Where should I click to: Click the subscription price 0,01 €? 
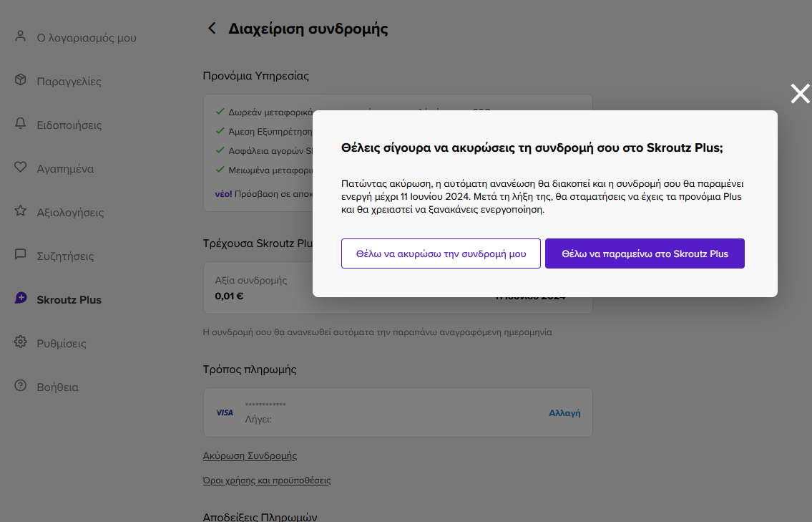coord(229,296)
